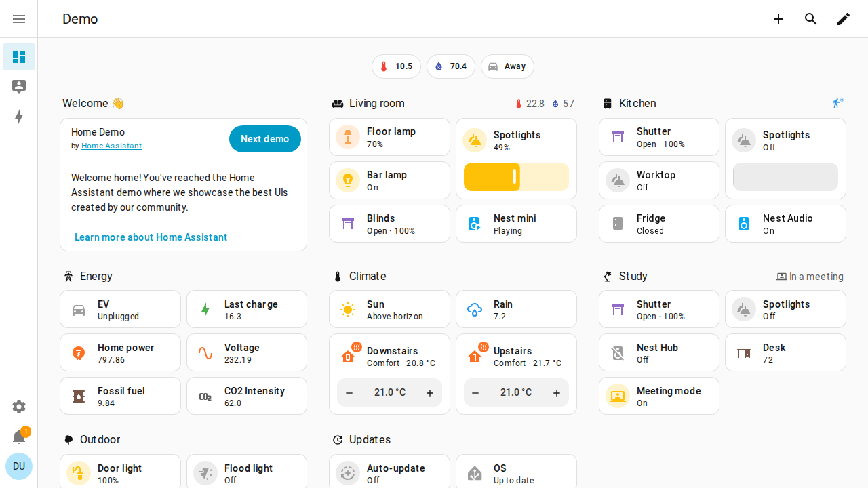Click the Away status badge
Viewport: 868px width, 488px height.
(507, 66)
